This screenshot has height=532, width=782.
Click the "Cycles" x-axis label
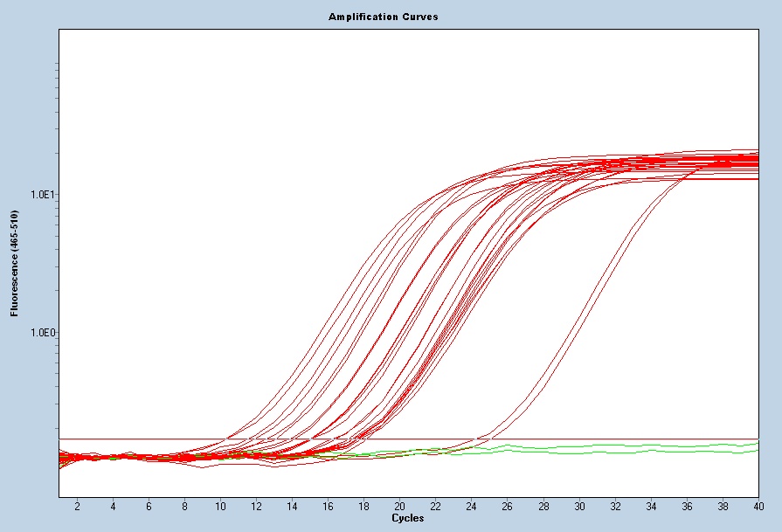point(408,519)
